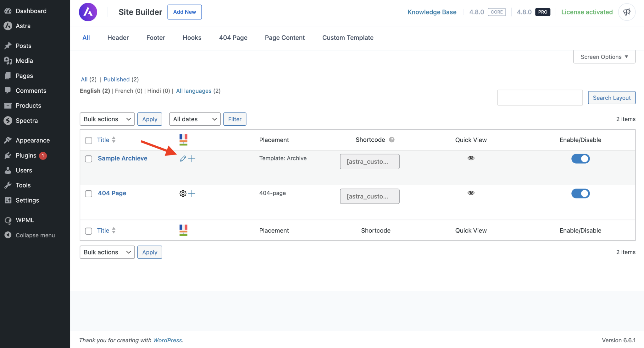The image size is (644, 348).
Task: Switch to the Hooks tab
Action: click(192, 38)
